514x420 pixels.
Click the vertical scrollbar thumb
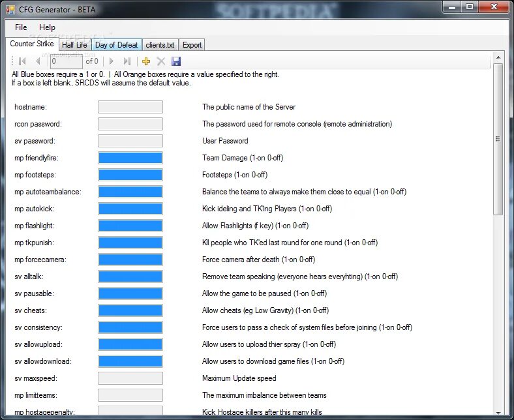point(498,139)
